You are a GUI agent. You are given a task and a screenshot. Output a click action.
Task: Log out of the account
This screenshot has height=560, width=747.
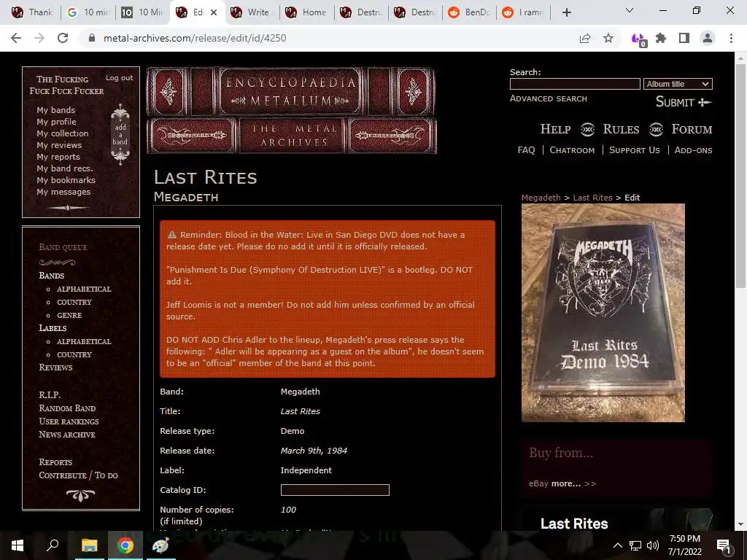(119, 77)
